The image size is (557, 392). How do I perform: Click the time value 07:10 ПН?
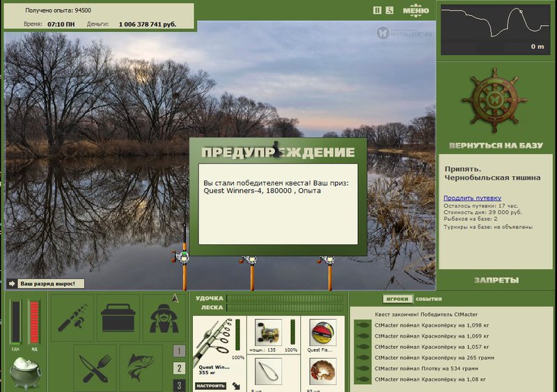point(61,24)
